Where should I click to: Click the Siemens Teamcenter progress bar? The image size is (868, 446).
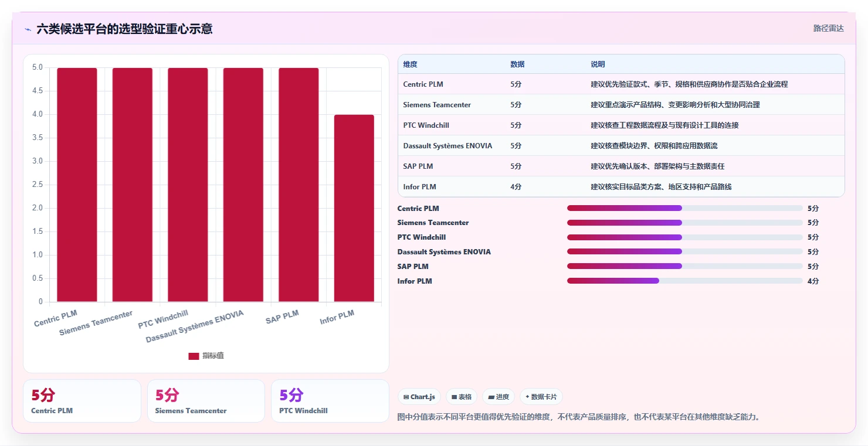coord(684,223)
